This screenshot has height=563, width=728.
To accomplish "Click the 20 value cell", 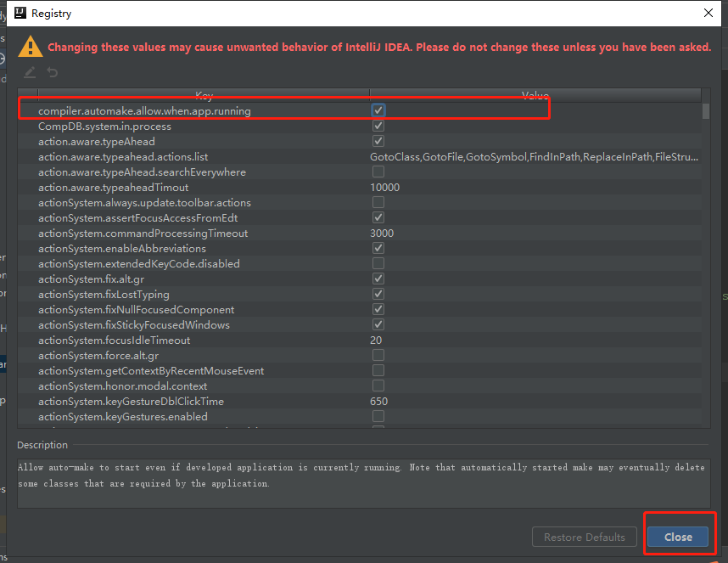I will 376,341.
